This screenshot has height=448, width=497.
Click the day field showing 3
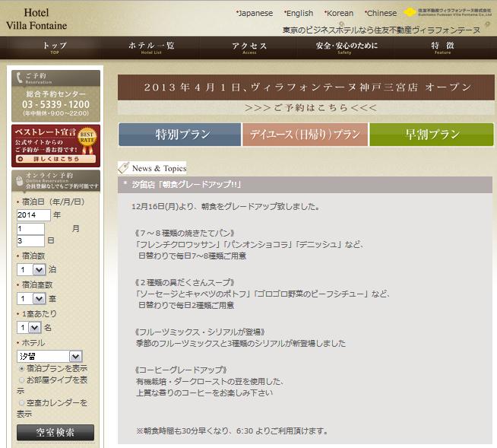(30, 241)
